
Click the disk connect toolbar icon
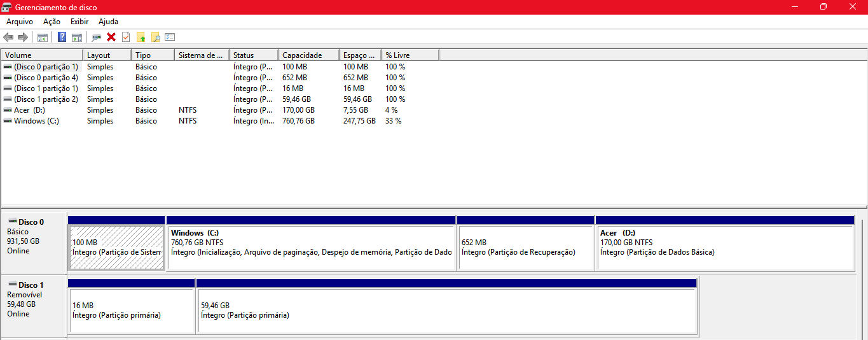click(97, 37)
